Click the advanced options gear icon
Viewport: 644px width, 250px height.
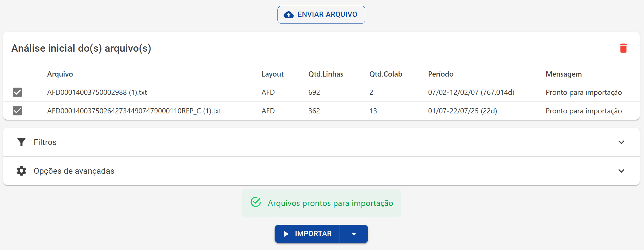tap(21, 171)
